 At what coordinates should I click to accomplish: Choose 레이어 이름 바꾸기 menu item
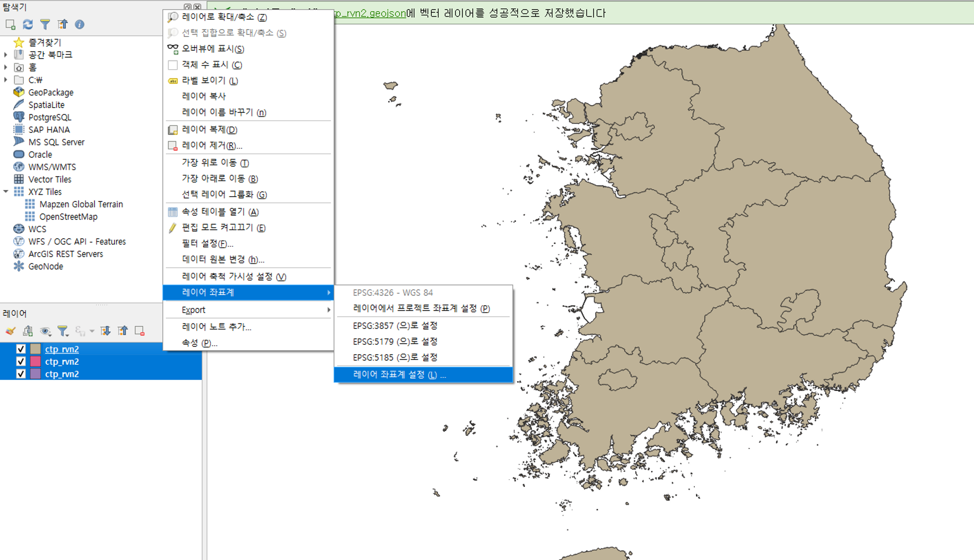pyautogui.click(x=248, y=112)
